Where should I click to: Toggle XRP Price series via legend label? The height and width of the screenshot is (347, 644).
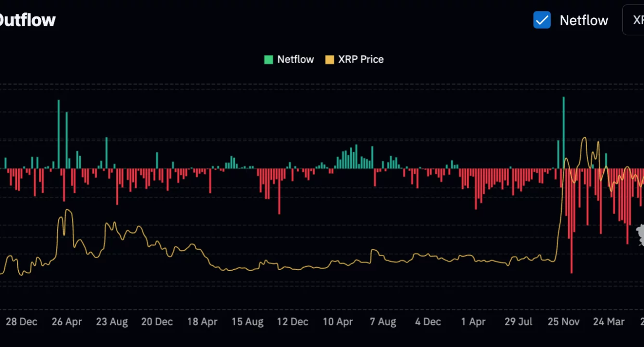361,59
